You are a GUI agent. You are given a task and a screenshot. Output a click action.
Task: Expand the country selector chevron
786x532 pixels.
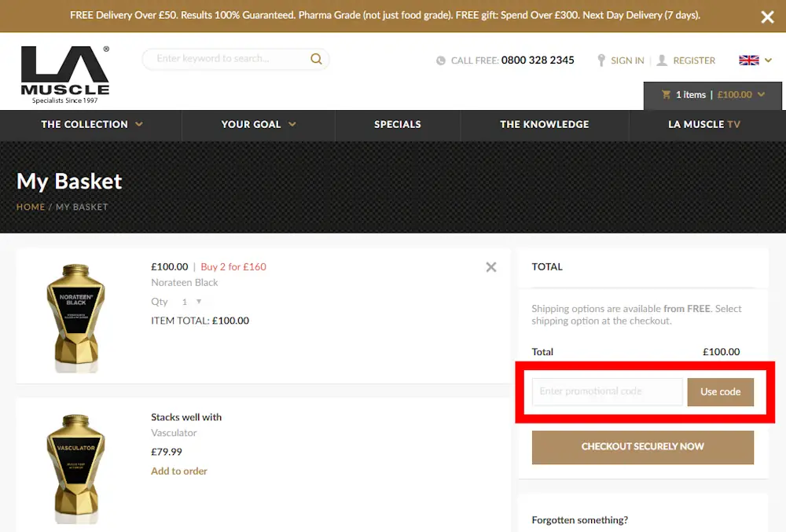click(x=768, y=60)
